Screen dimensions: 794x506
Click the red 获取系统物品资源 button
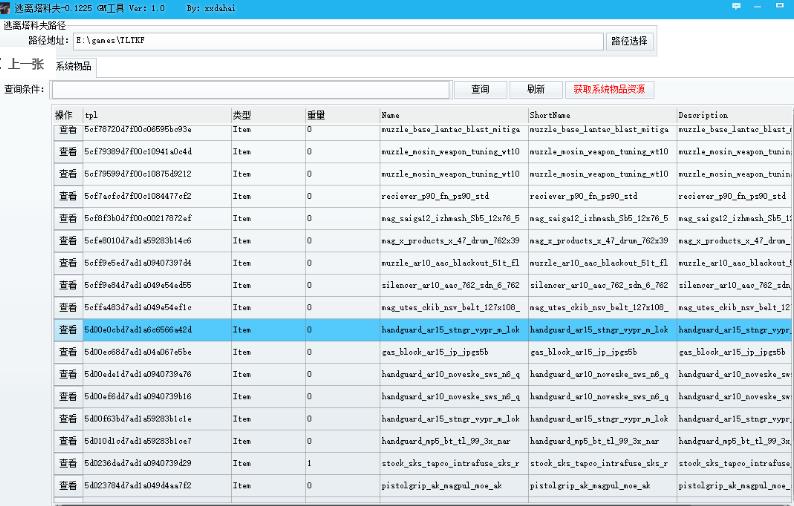pyautogui.click(x=609, y=90)
